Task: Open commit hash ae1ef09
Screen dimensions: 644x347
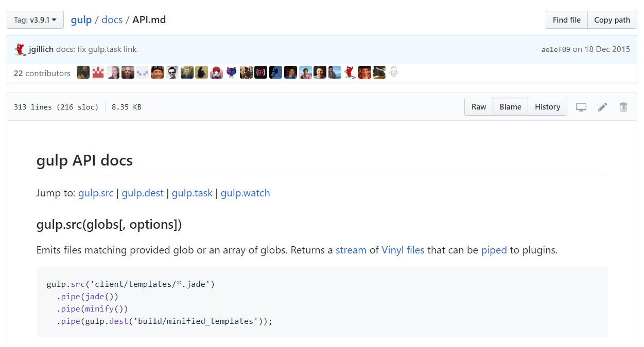Action: [555, 49]
